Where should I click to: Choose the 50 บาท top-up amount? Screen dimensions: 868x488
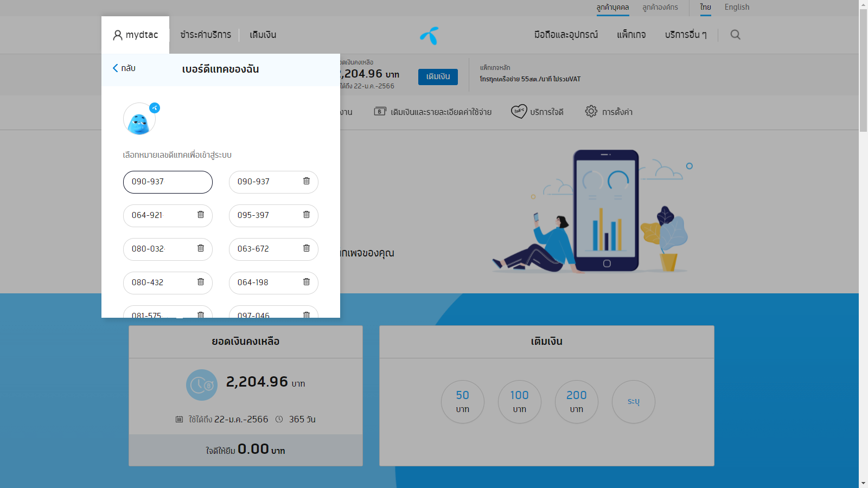(463, 402)
